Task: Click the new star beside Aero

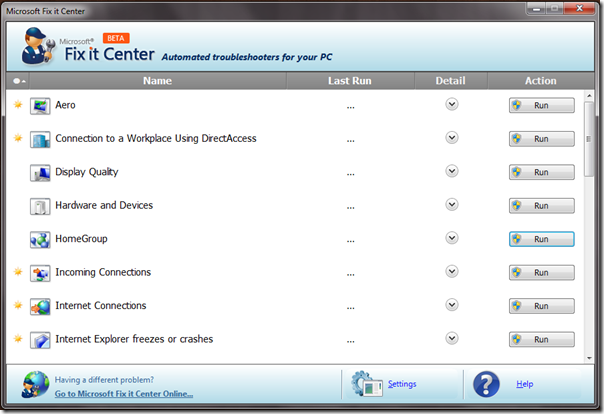Action: (18, 104)
